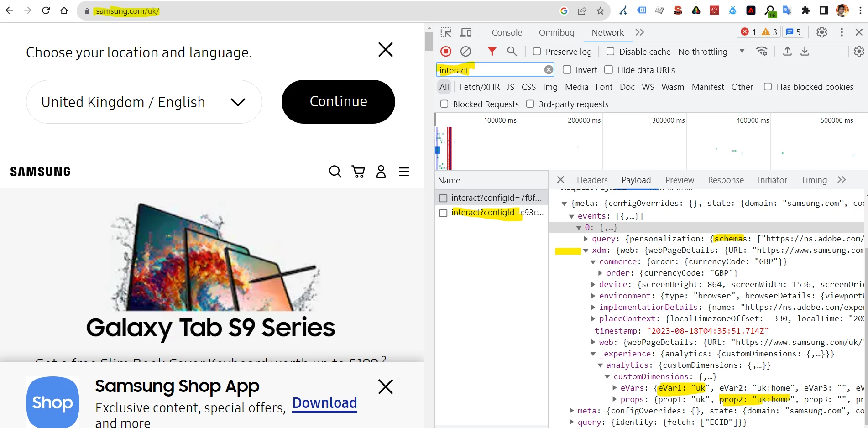Viewport: 868px width, 428px height.
Task: Toggle the network filter funnel
Action: point(492,52)
